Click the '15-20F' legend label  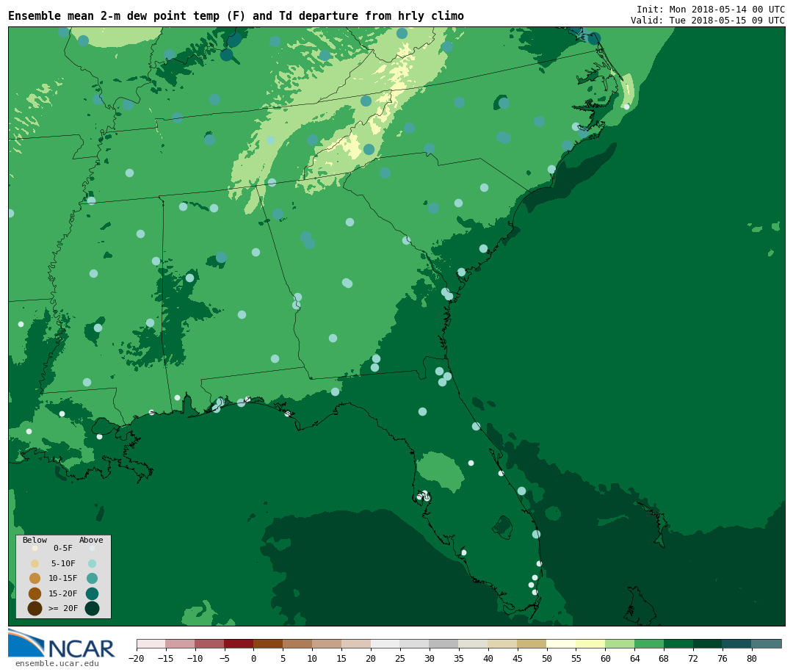tap(63, 593)
